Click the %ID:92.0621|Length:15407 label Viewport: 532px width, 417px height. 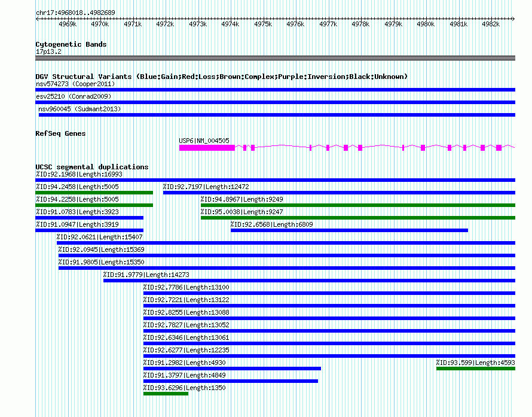(99, 237)
